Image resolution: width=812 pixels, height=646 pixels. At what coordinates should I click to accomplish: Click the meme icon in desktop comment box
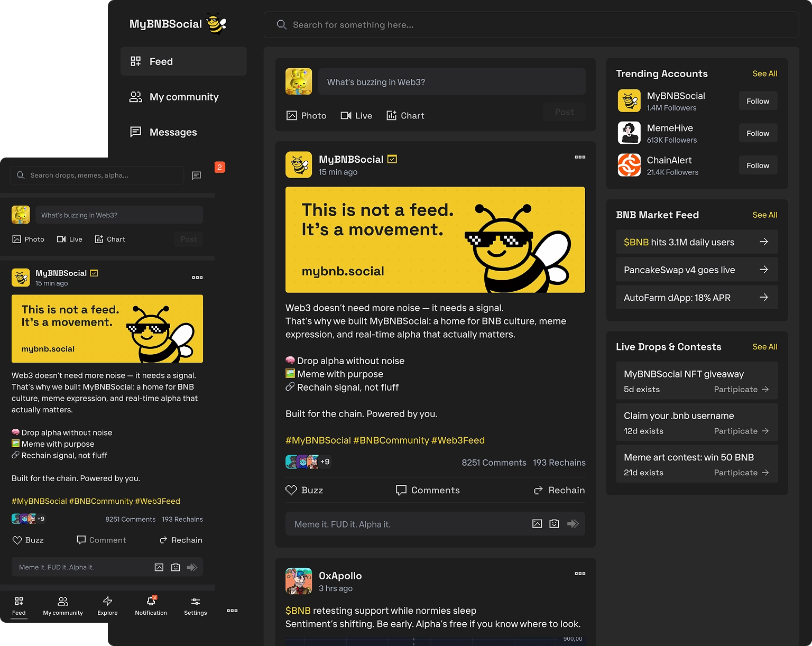pos(554,524)
